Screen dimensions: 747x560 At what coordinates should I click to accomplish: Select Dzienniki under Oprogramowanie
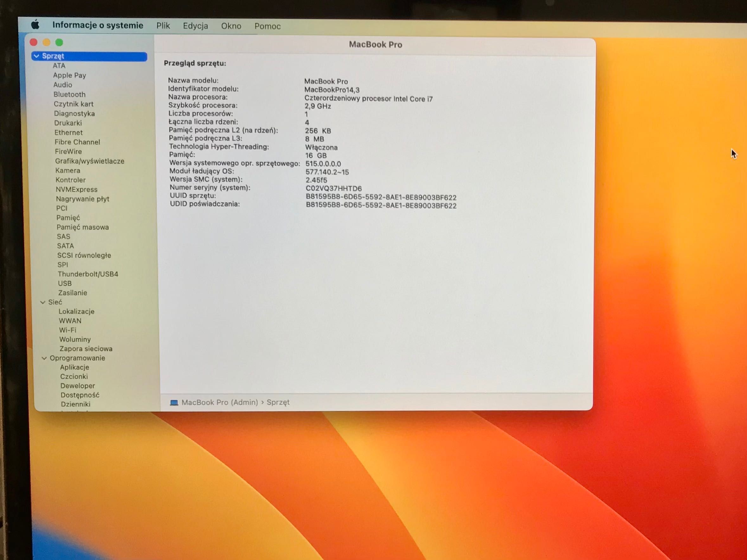(x=76, y=404)
